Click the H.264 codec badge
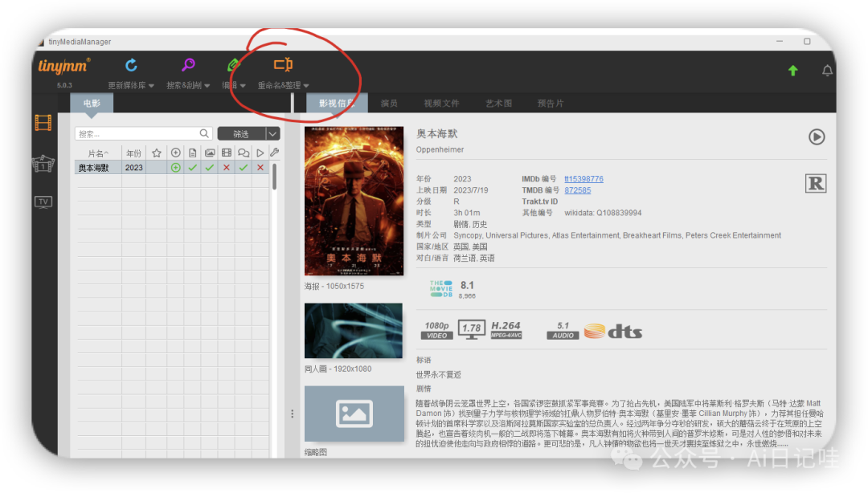The height and width of the screenshot is (493, 868). [x=506, y=330]
